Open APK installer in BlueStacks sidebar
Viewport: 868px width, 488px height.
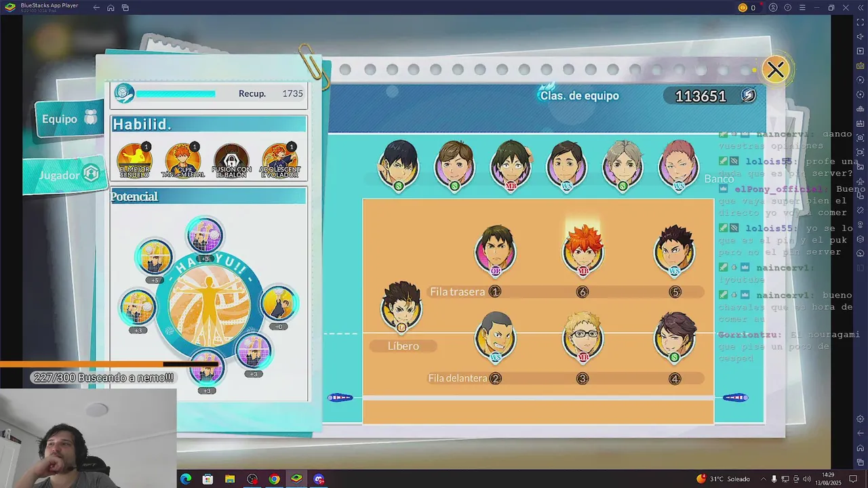[861, 123]
